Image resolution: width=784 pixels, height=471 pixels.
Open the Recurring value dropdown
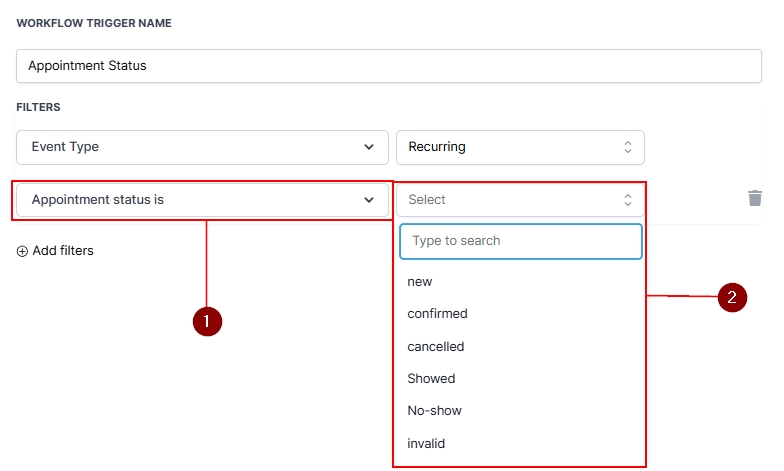[510, 147]
